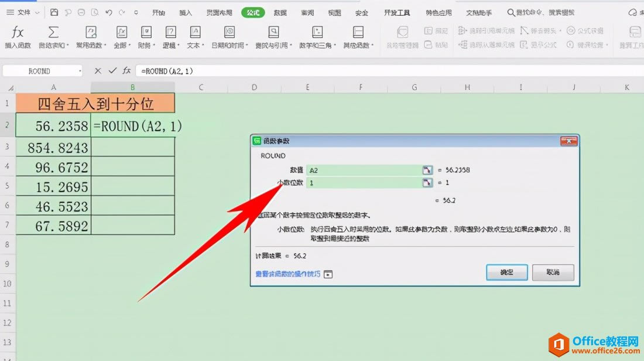644x361 pixels.
Task: Click the Cancel (取消) button in the dialog
Action: 553,272
